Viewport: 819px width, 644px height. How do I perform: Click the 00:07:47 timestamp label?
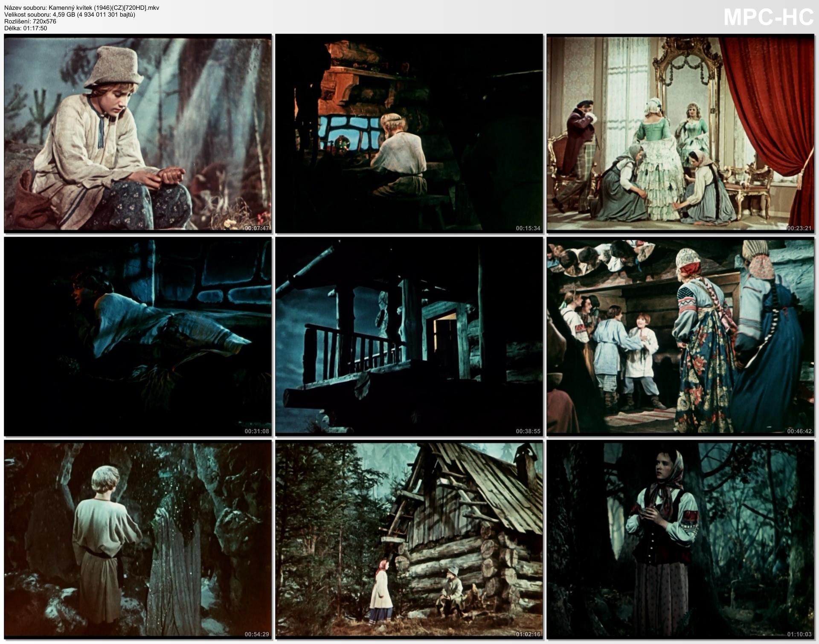257,228
